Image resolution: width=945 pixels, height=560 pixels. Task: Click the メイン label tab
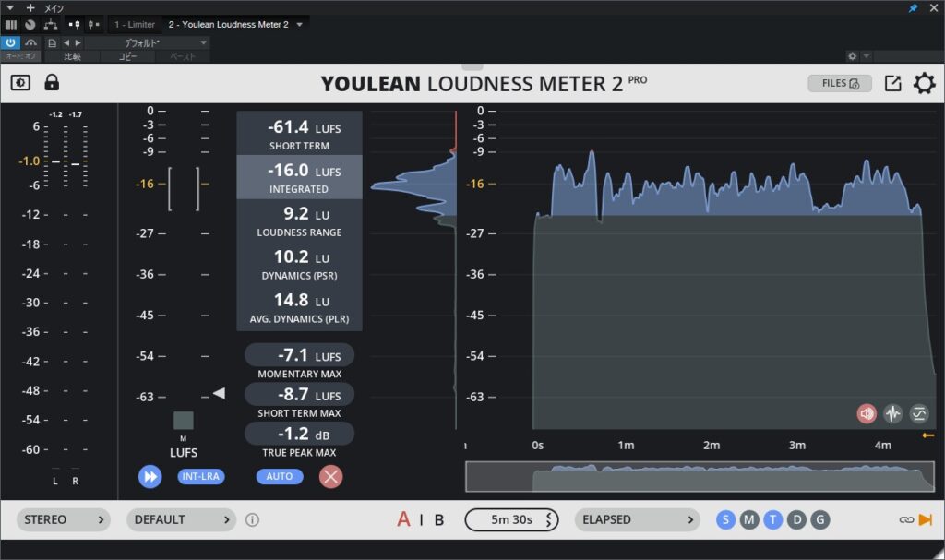tap(54, 8)
